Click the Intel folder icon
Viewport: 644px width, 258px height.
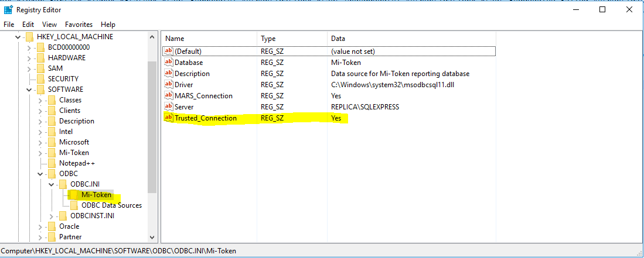tap(52, 131)
